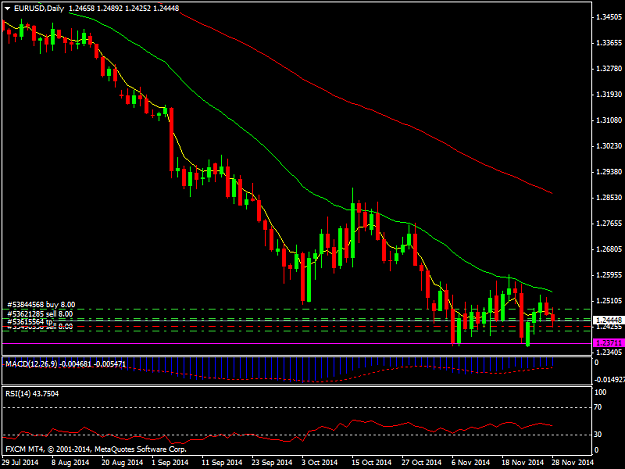The width and height of the screenshot is (625, 469).
Task: Click the 1.23405 price scale label
Action: point(609,352)
